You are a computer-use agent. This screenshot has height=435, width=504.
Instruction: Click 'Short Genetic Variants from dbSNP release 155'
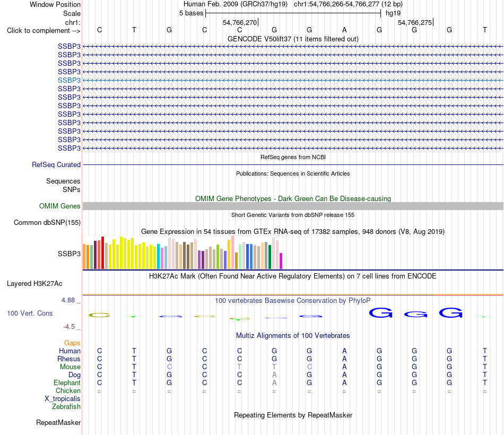(x=293, y=215)
